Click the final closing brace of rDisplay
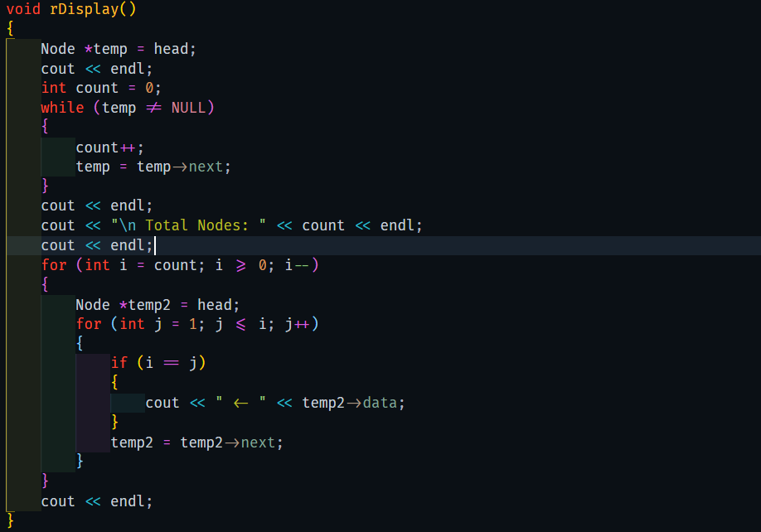 [x=9, y=520]
